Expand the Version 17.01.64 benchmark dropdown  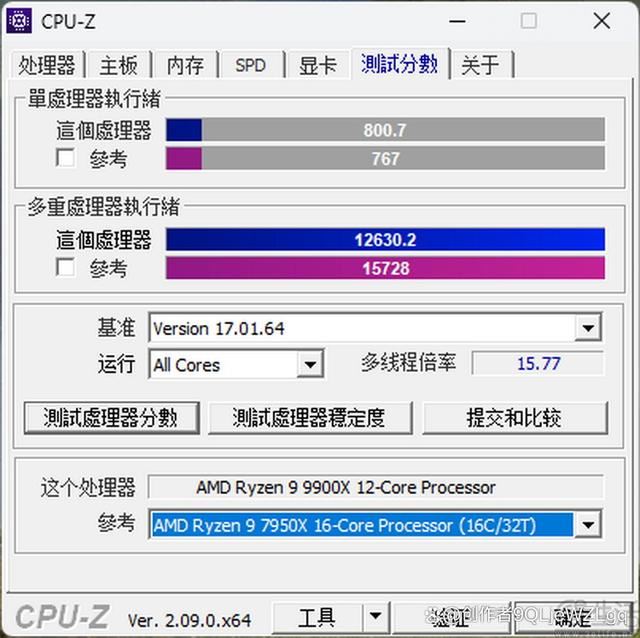click(x=588, y=327)
